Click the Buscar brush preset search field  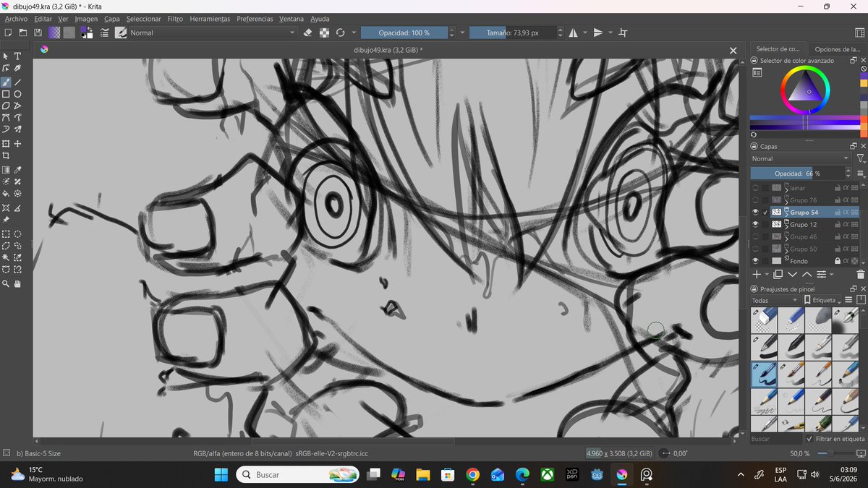coord(775,439)
